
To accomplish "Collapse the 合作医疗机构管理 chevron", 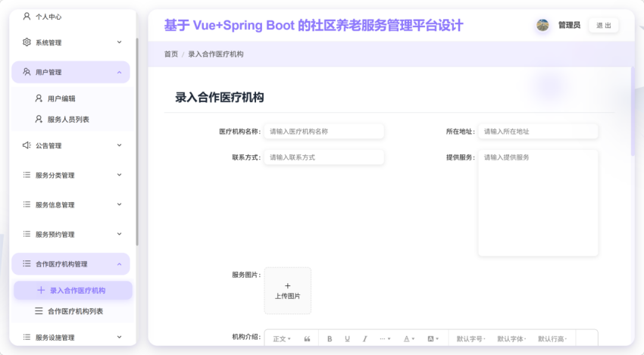I will coord(119,264).
